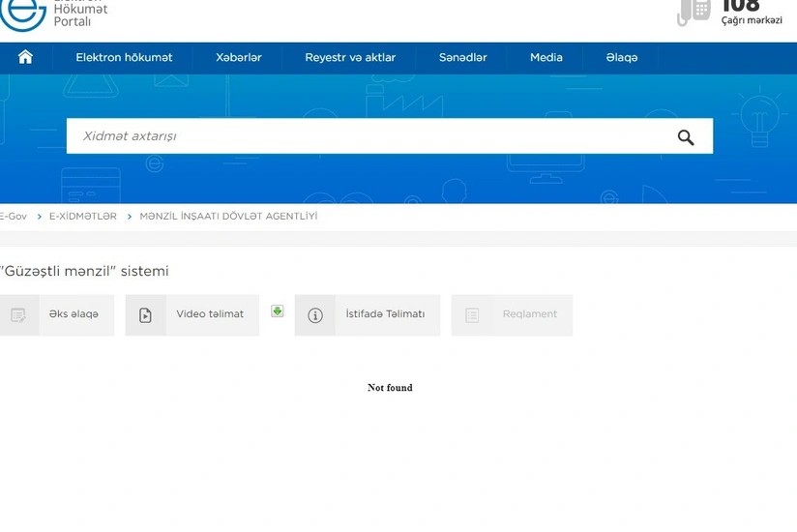Image resolution: width=797 pixels, height=532 pixels.
Task: Go to the home page icon
Action: (x=25, y=57)
